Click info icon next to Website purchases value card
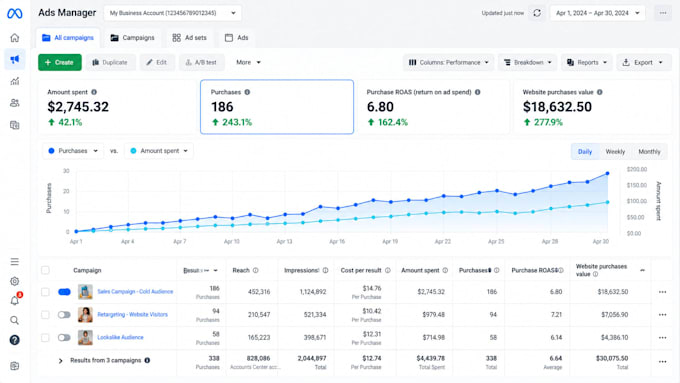This screenshot has width=680, height=383. [599, 92]
